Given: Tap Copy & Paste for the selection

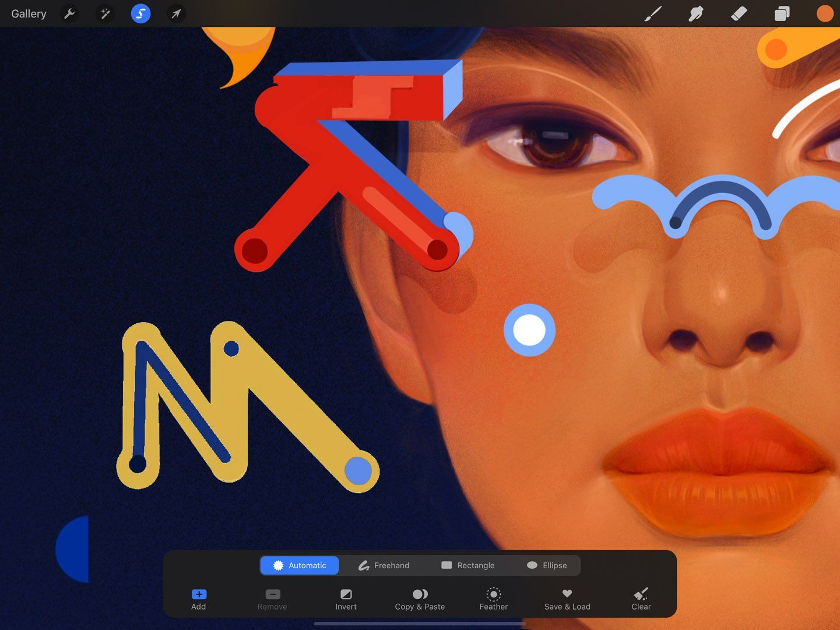Looking at the screenshot, I should click(420, 600).
